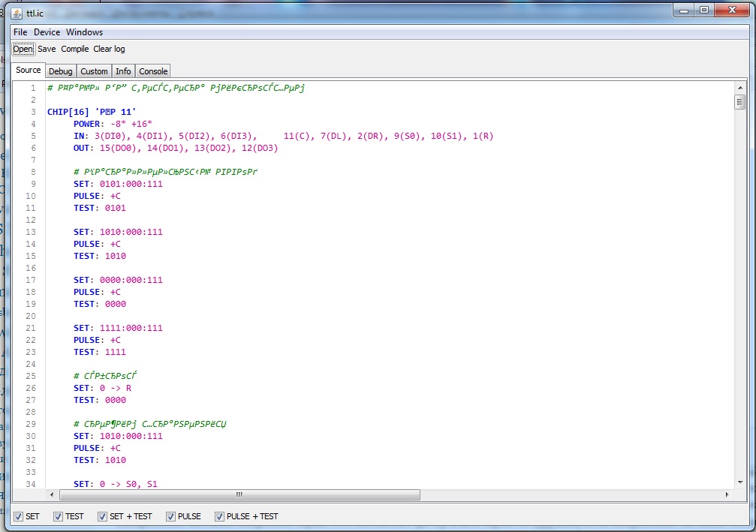The height and width of the screenshot is (532, 756).
Task: Toggle the PULSE + TEST checkbox
Action: pyautogui.click(x=219, y=516)
